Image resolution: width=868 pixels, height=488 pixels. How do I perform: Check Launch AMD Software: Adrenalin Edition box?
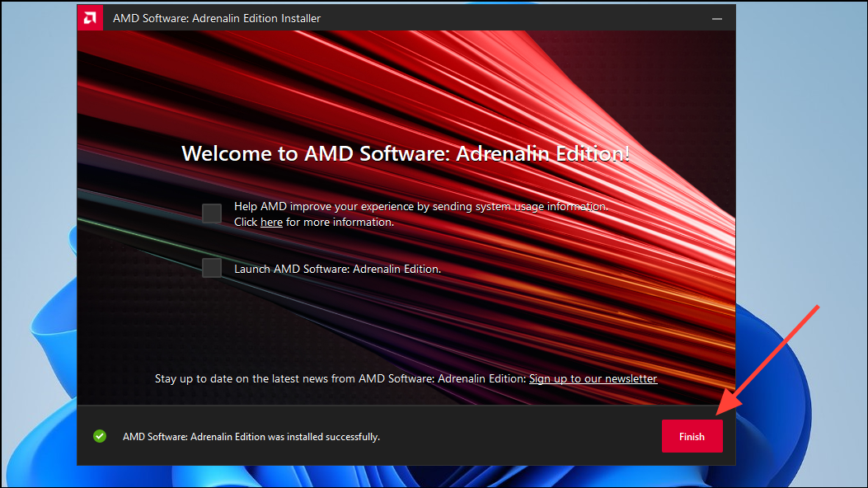tap(212, 268)
